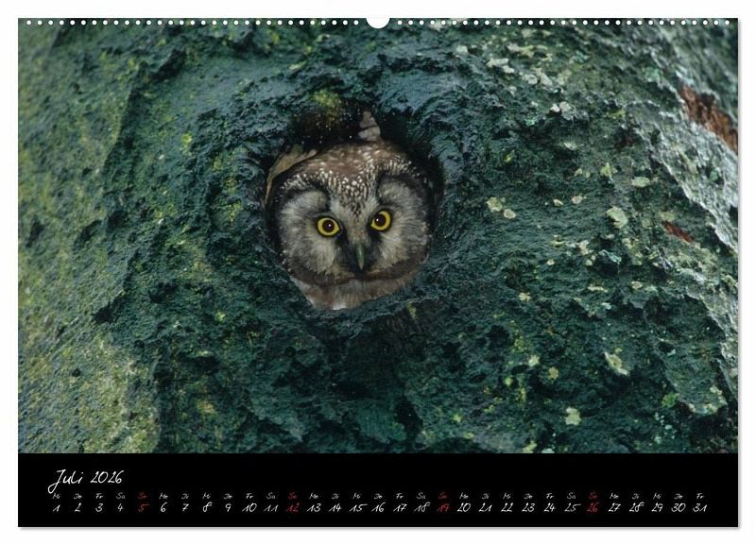Select date 11 in the calendar strip
This screenshot has height=545, width=756.
[271, 507]
